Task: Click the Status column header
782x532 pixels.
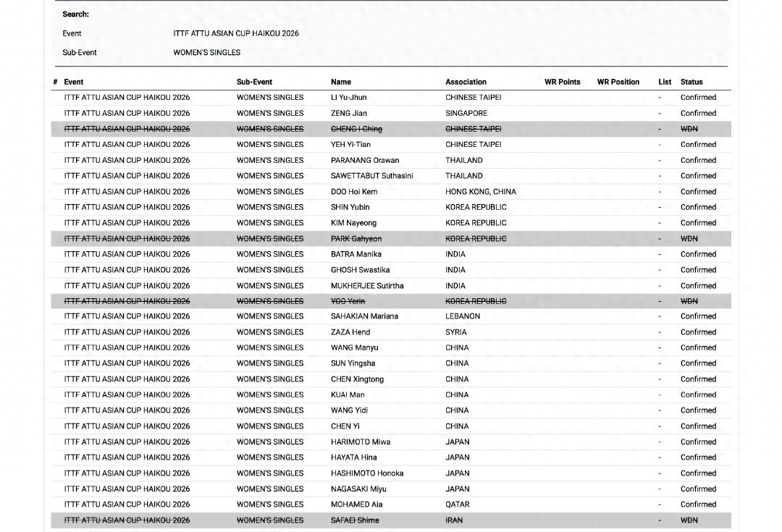Action: click(x=691, y=82)
